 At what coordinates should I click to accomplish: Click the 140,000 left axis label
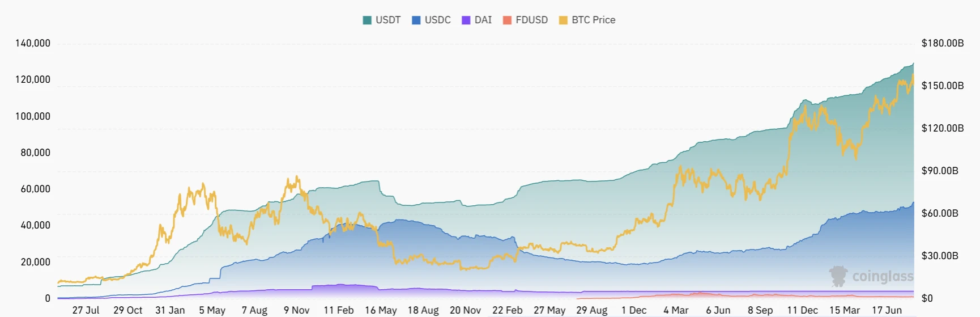[33, 43]
